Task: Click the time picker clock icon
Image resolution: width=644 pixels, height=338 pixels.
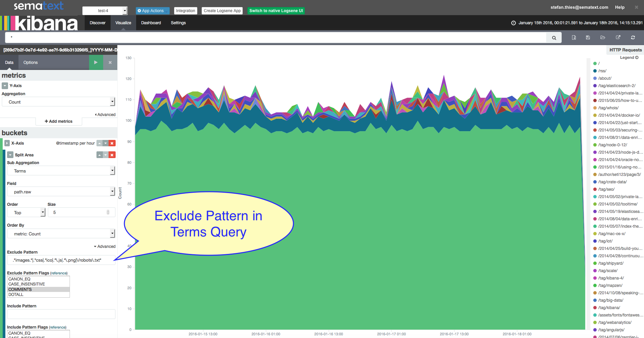Action: (x=513, y=23)
